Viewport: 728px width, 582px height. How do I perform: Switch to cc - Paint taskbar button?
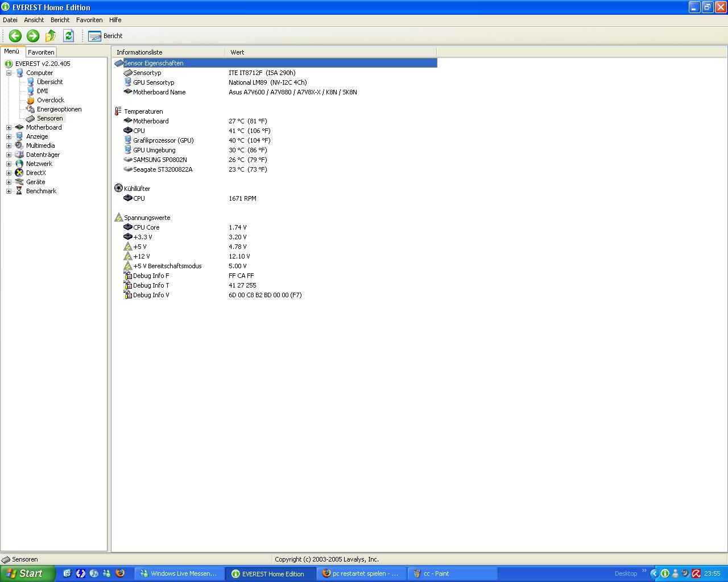point(453,573)
